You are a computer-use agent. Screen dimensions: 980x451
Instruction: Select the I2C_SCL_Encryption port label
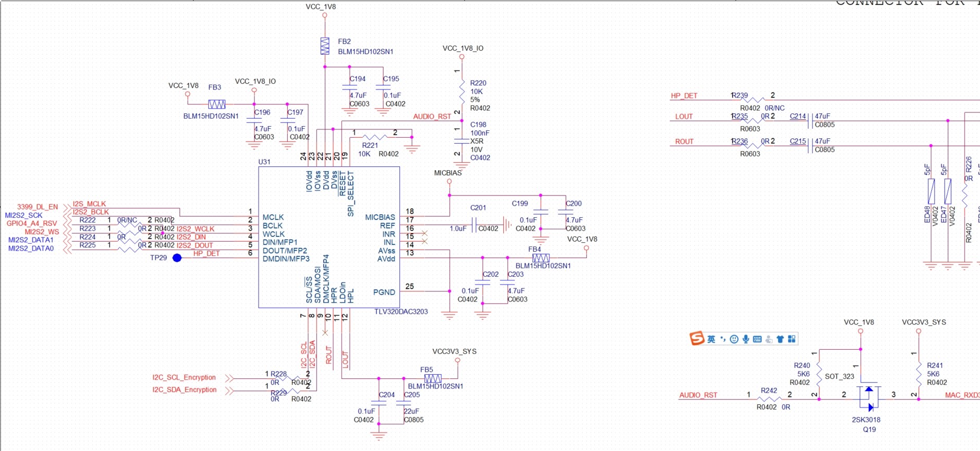click(184, 377)
